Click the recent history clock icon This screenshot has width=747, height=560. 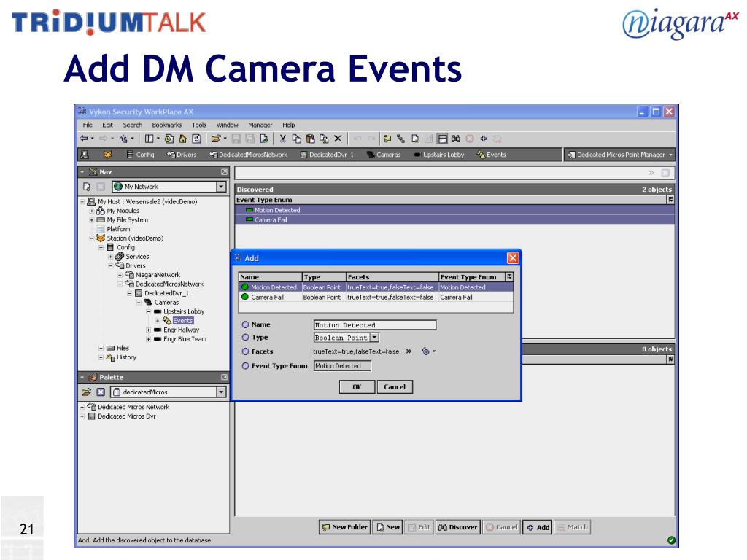(169, 139)
